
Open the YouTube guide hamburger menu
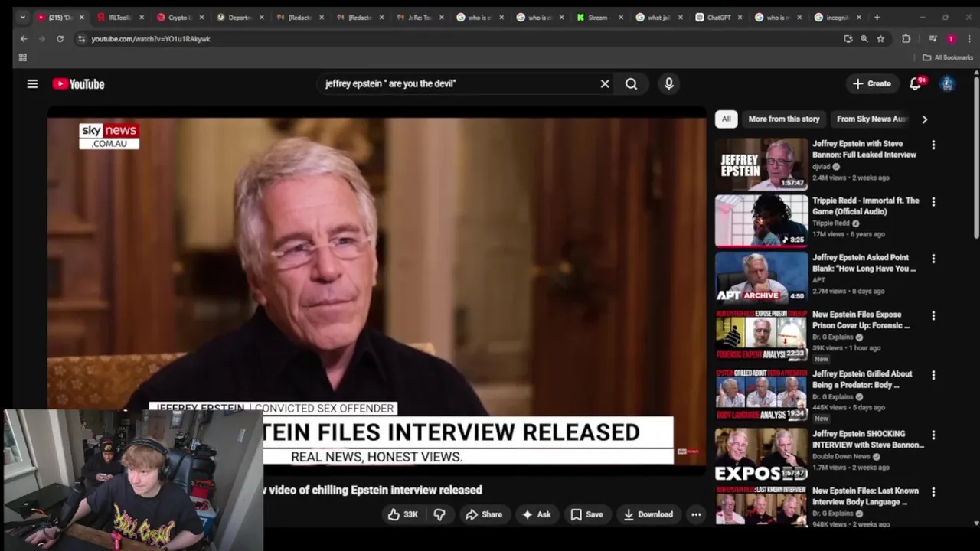click(x=32, y=84)
